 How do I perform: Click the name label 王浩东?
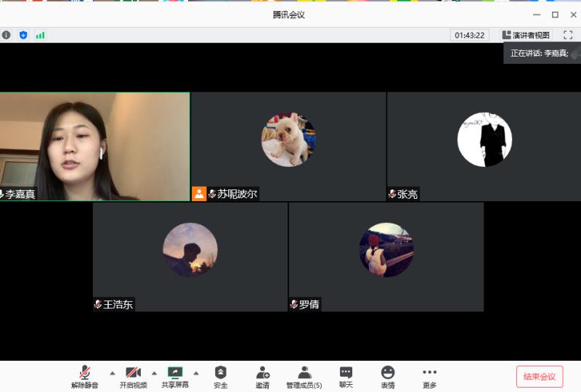click(x=118, y=305)
